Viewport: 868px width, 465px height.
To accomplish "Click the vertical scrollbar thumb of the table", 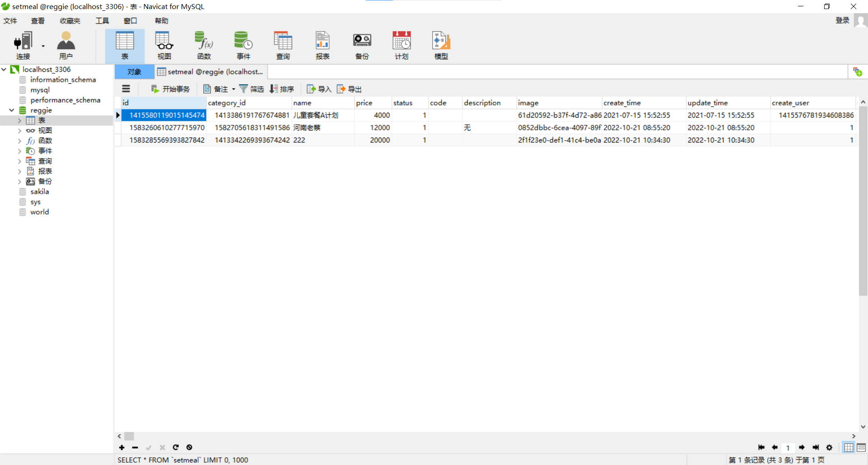I will [x=863, y=201].
